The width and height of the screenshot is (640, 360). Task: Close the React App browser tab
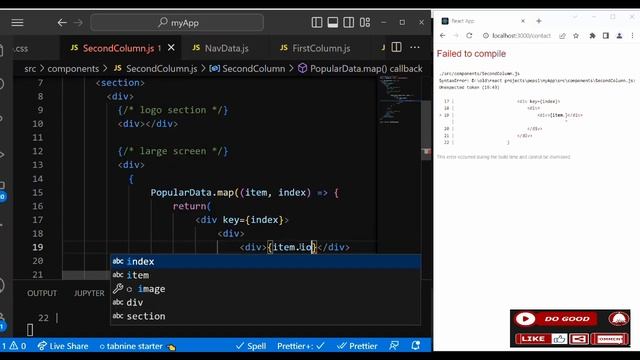523,21
